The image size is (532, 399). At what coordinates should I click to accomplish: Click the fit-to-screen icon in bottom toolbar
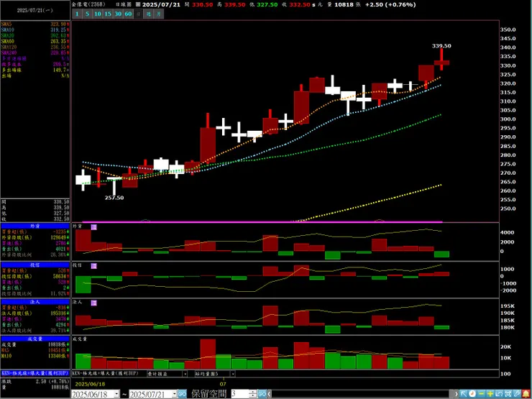pos(508,394)
